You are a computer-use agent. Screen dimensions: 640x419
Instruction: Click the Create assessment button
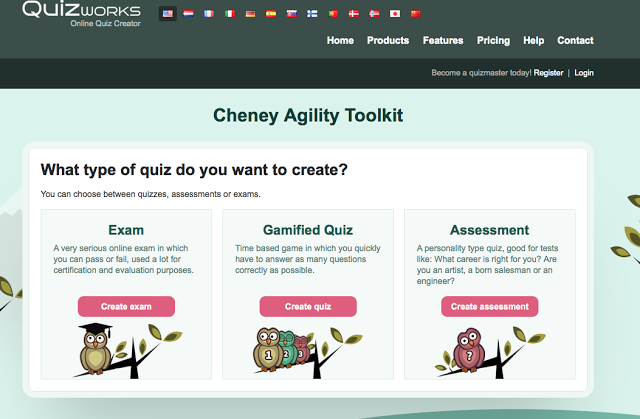click(x=490, y=306)
